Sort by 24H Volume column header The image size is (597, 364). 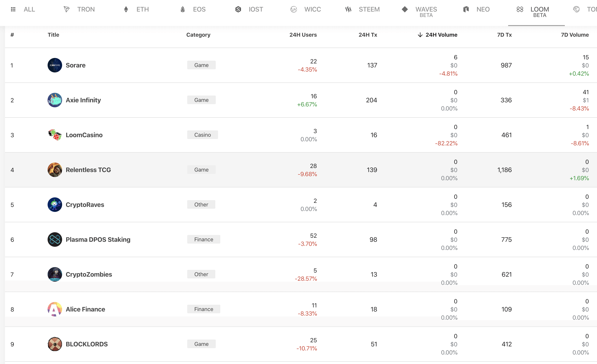[438, 35]
